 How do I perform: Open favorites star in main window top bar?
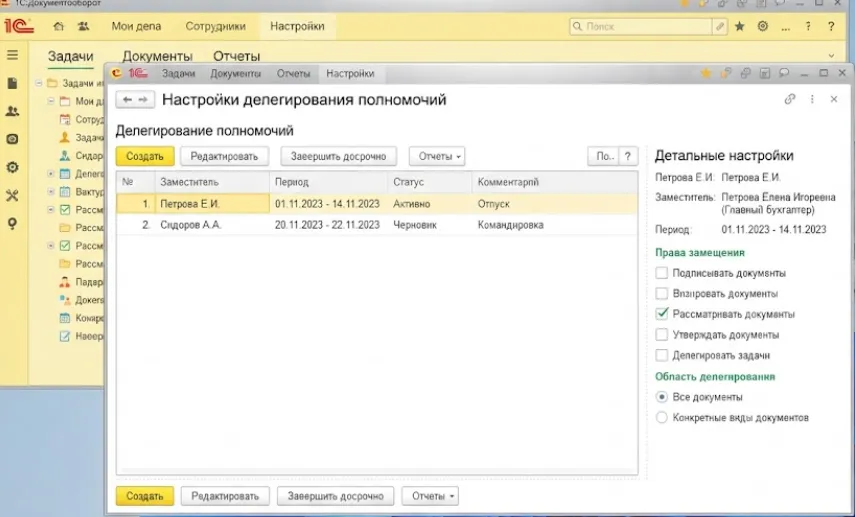[x=739, y=26]
